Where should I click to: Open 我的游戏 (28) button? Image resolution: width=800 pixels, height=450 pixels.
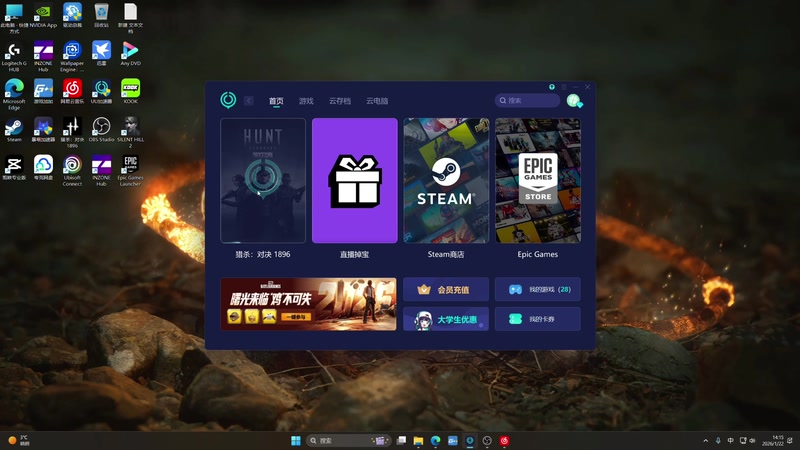pyautogui.click(x=538, y=289)
